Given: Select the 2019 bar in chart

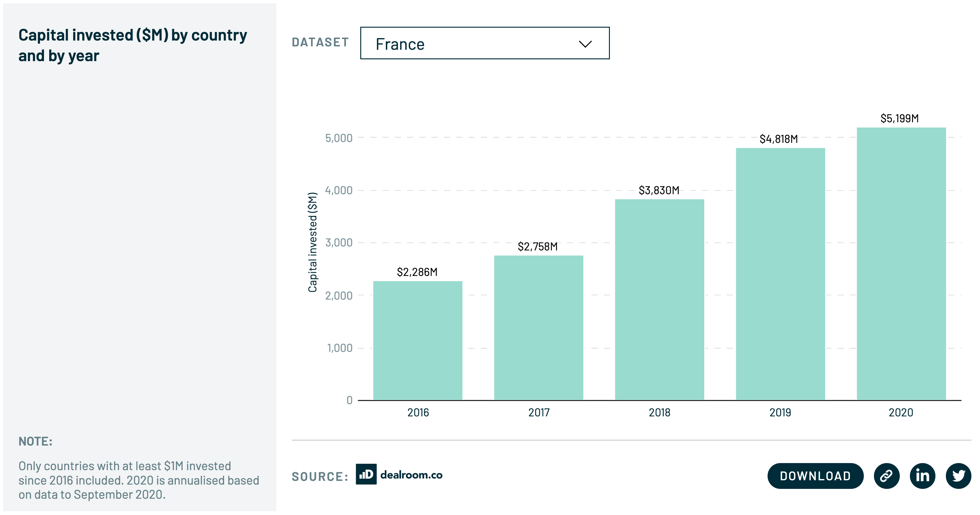Looking at the screenshot, I should (780, 274).
